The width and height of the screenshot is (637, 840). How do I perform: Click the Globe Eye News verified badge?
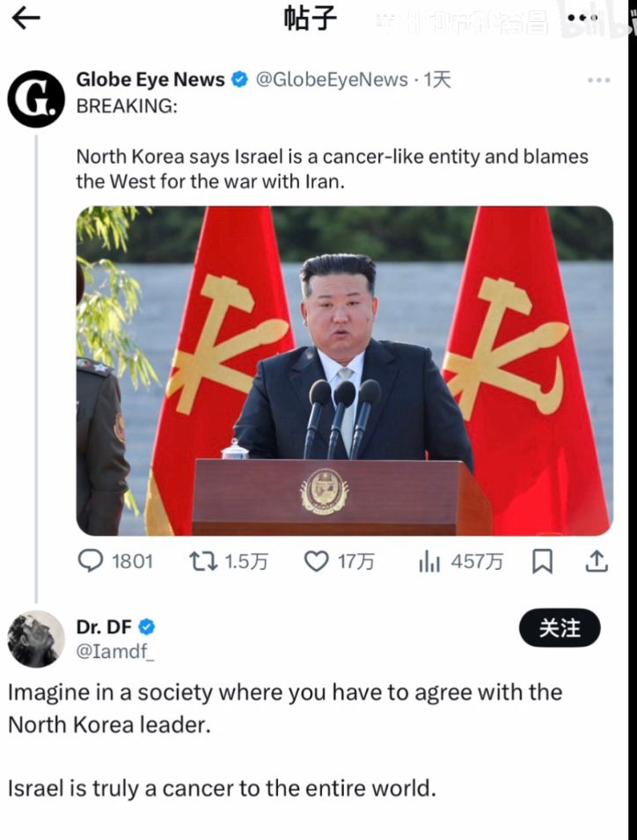click(x=239, y=80)
